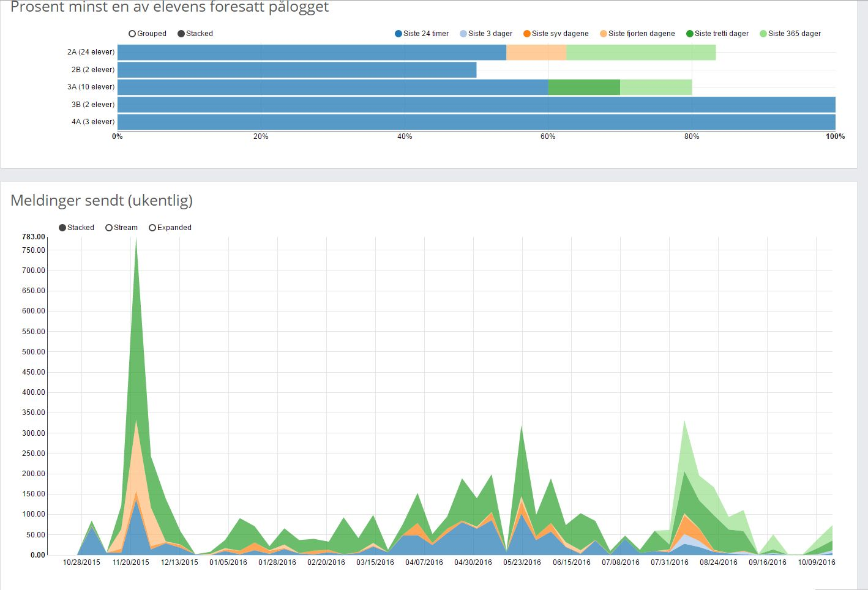Click the light green segment of 3A bar
This screenshot has height=590, width=868.
656,87
